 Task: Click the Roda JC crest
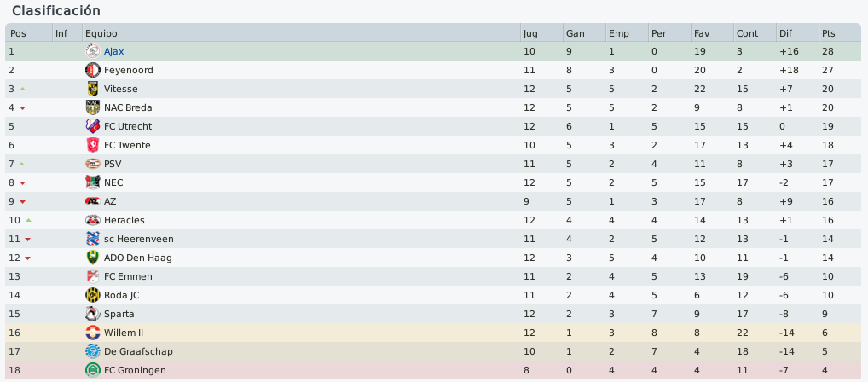tap(92, 295)
